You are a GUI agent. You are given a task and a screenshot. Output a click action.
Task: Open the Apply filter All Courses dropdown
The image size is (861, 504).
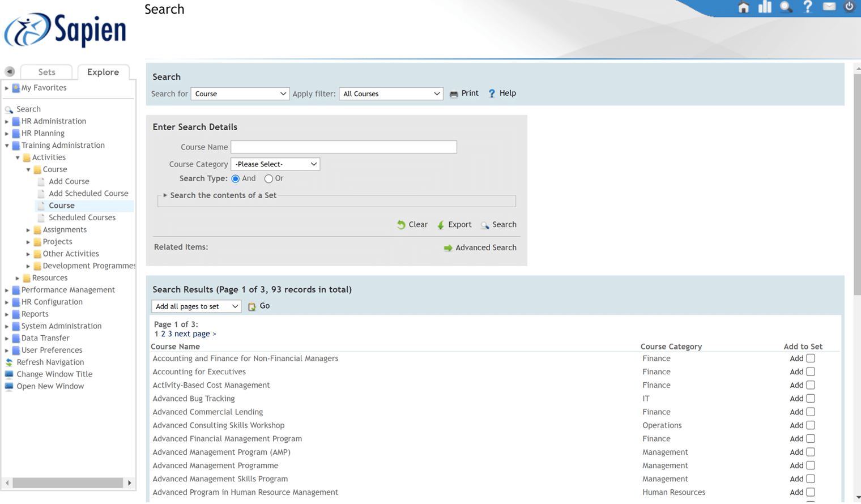tap(390, 93)
